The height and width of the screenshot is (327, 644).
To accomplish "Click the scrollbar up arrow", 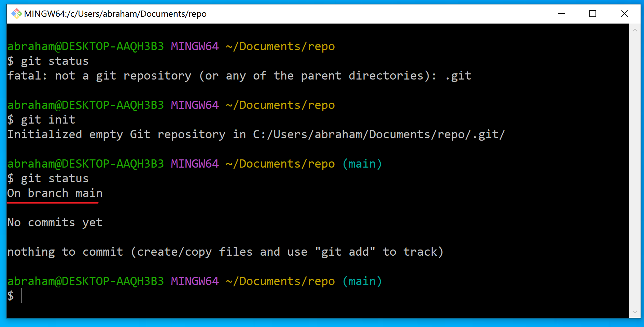I will [x=635, y=30].
